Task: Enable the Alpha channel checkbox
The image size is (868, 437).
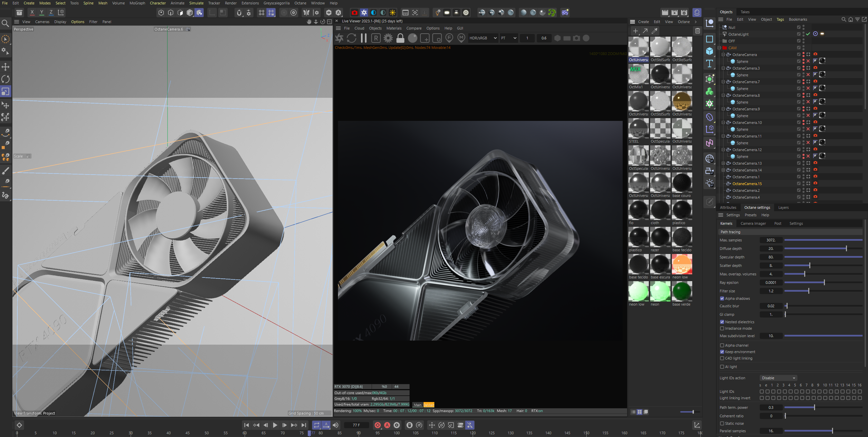Action: click(722, 345)
